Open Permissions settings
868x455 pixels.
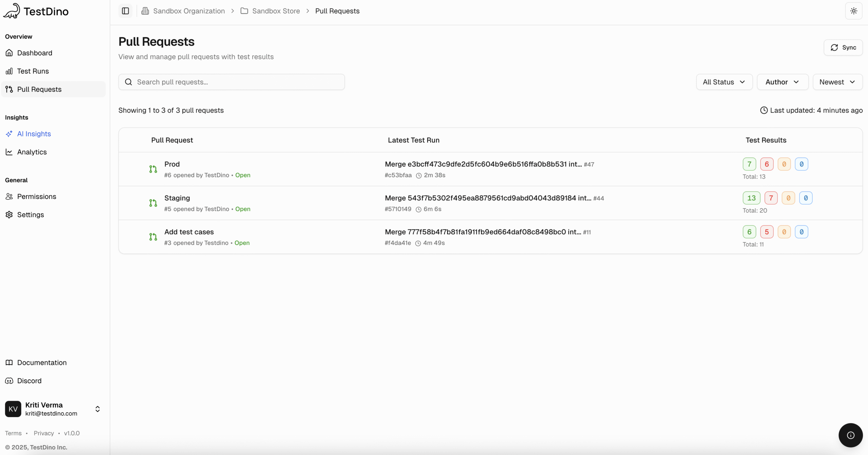[37, 197]
